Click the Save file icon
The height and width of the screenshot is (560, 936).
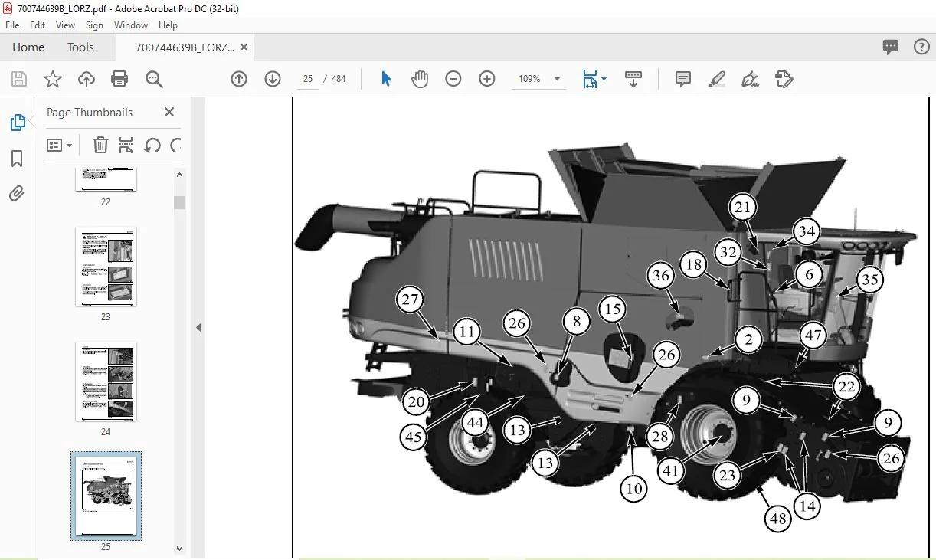(19, 79)
